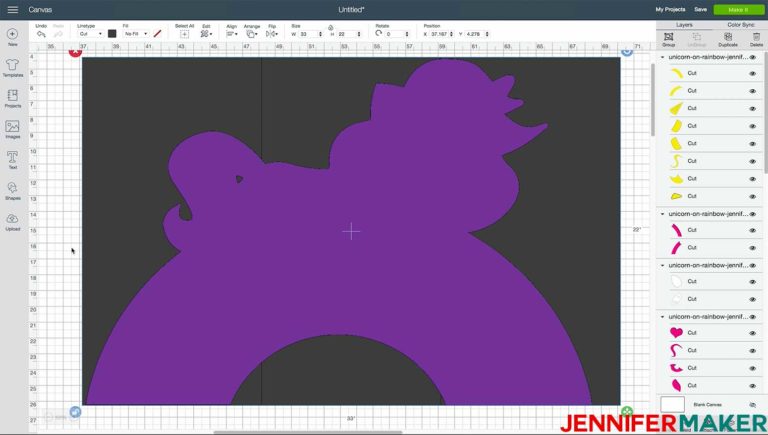This screenshot has height=435, width=768.
Task: Click the Upload icon
Action: pyautogui.click(x=13, y=218)
